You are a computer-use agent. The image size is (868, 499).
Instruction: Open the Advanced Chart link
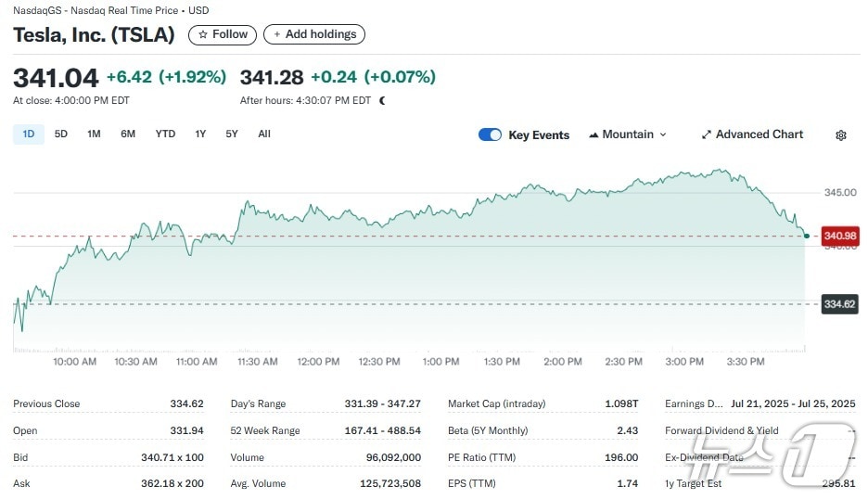click(759, 134)
